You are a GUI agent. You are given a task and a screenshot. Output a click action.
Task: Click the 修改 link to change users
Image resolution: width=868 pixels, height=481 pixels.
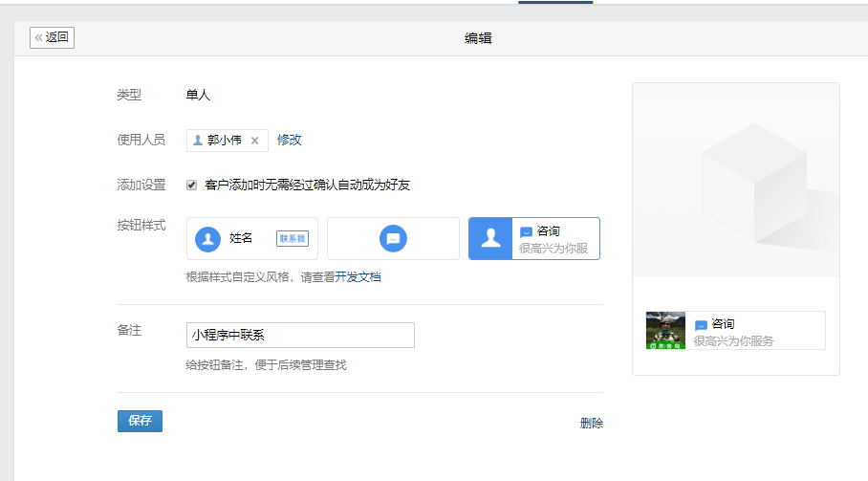[289, 140]
